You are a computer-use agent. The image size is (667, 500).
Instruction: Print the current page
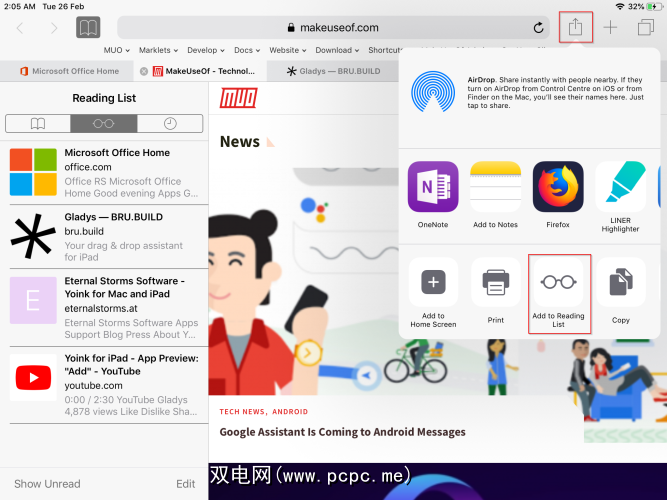[x=496, y=291]
